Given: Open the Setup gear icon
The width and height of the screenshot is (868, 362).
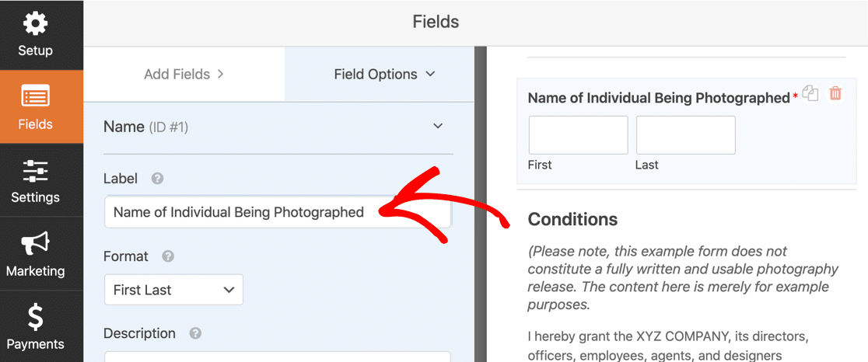Looking at the screenshot, I should 36,23.
